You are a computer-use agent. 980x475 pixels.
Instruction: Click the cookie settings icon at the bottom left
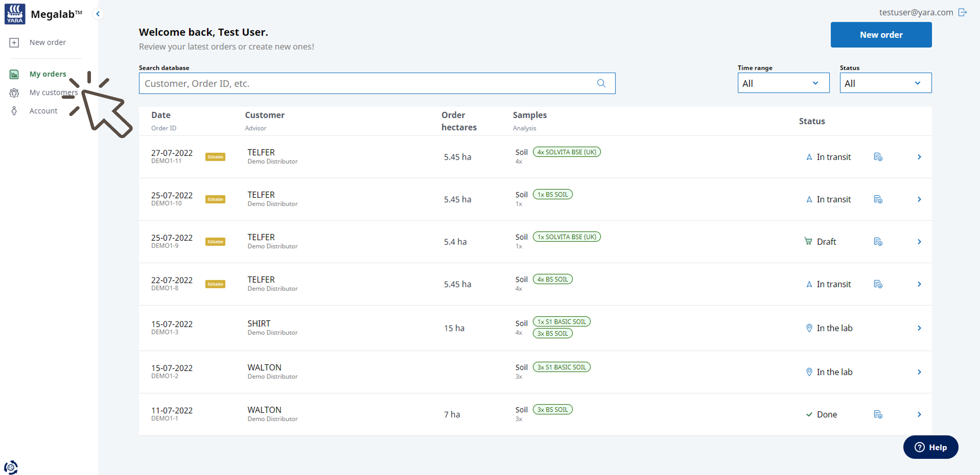point(11,467)
